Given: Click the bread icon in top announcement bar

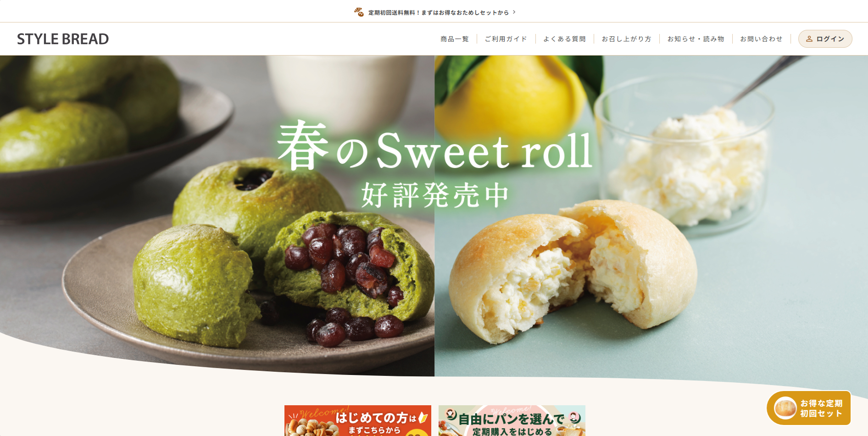Looking at the screenshot, I should [359, 12].
